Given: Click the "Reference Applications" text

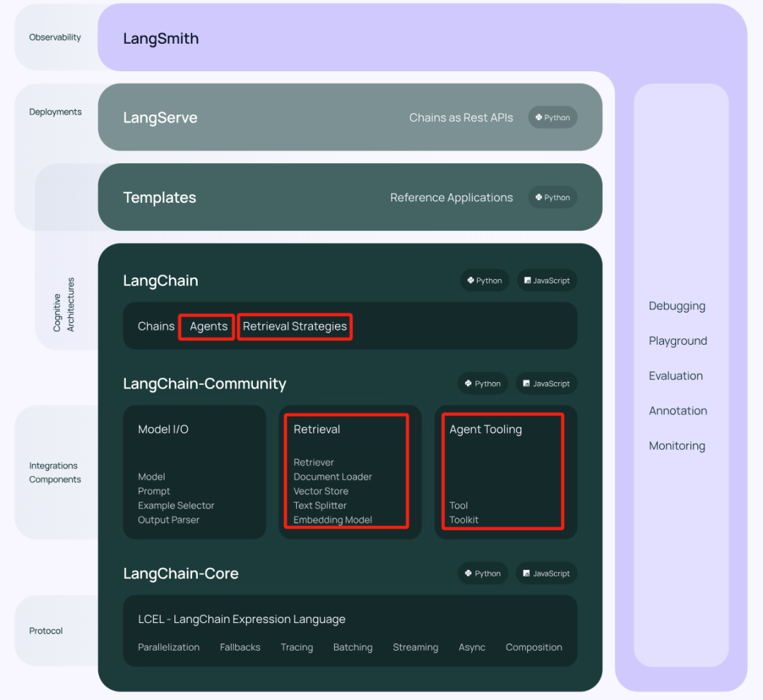Looking at the screenshot, I should point(451,198).
